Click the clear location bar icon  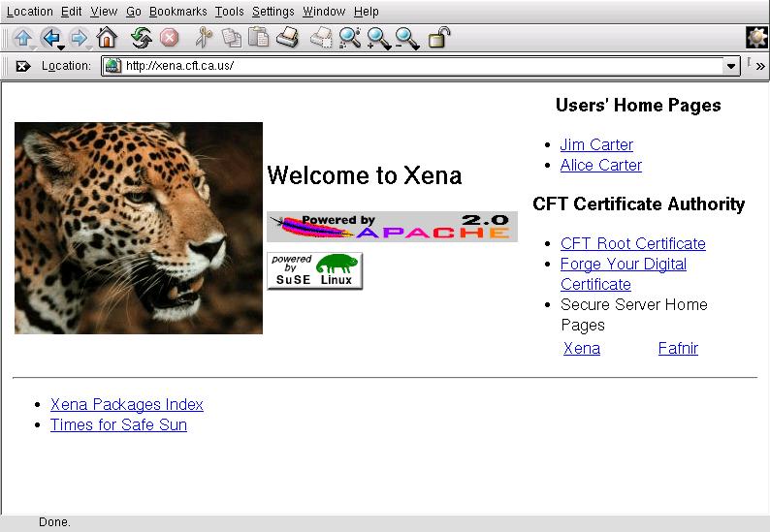point(23,66)
